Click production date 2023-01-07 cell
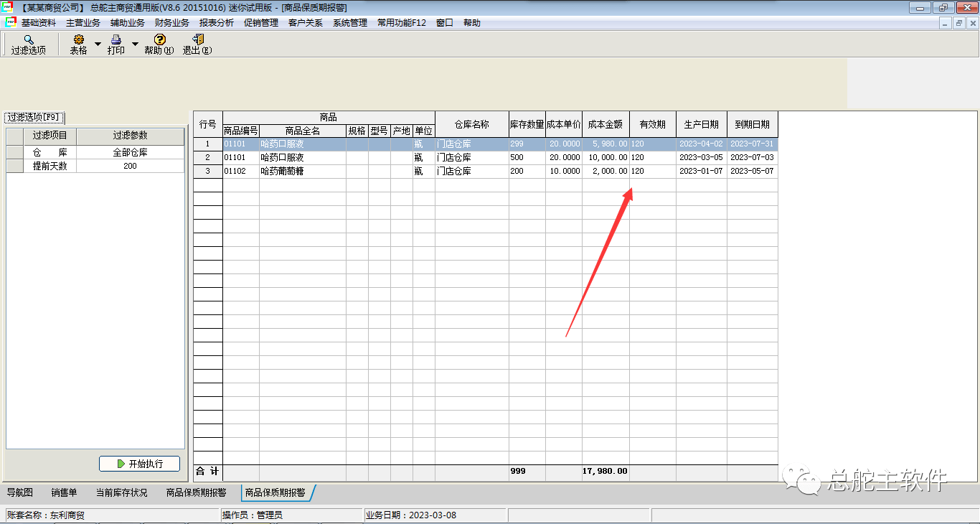Image resolution: width=980 pixels, height=524 pixels. tap(702, 172)
